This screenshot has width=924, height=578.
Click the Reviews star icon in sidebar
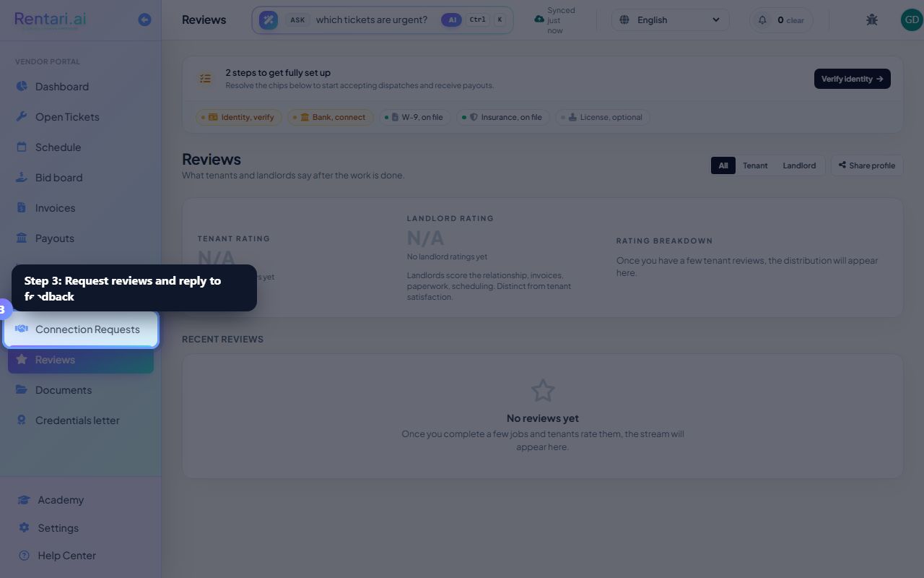click(22, 360)
